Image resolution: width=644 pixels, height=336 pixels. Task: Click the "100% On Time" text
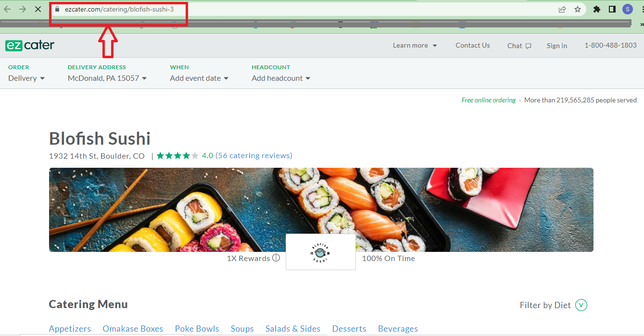389,258
